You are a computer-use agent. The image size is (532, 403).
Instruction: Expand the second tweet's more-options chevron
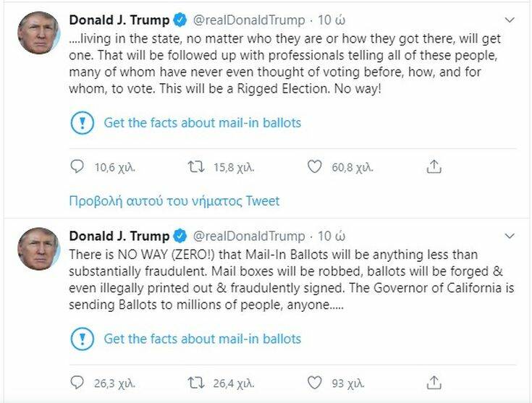click(511, 236)
